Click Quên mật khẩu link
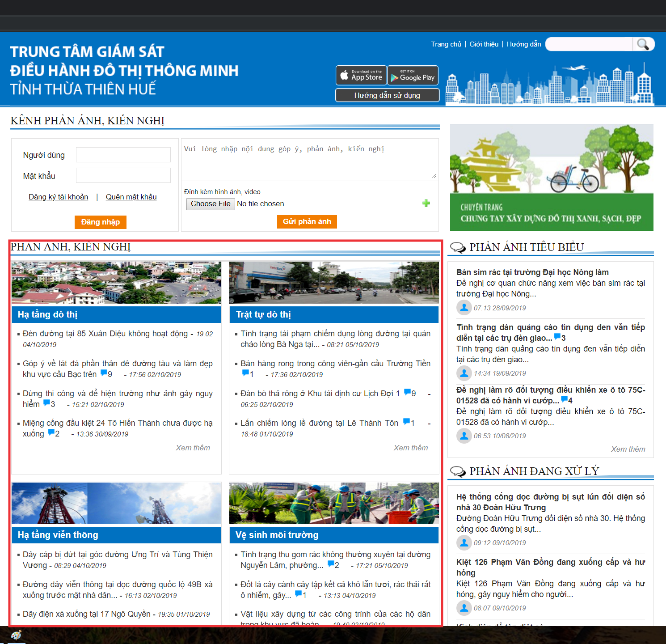The height and width of the screenshot is (644, 666). 131,197
